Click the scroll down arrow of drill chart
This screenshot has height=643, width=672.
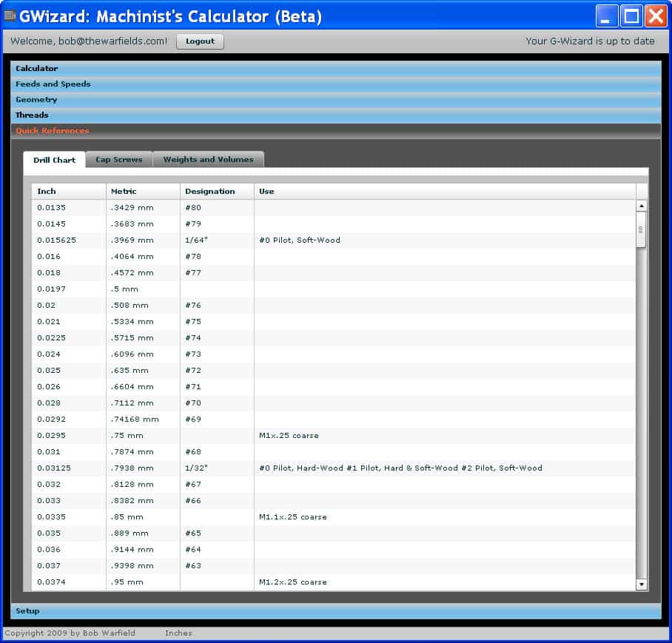(x=641, y=585)
